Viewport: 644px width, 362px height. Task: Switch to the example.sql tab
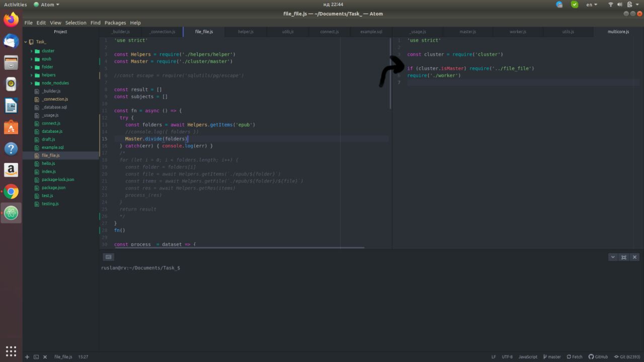[371, 32]
